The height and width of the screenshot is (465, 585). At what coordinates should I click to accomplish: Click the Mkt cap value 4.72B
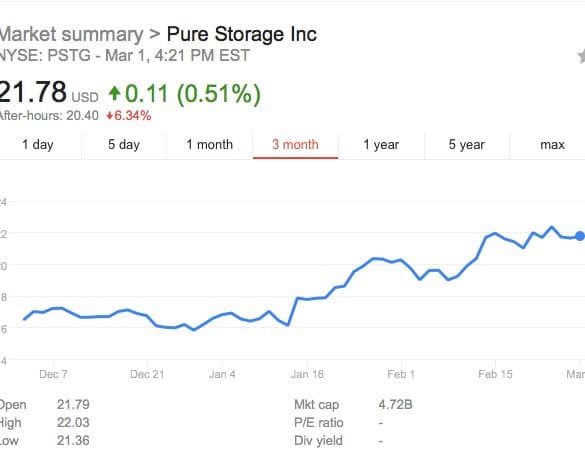coord(395,405)
